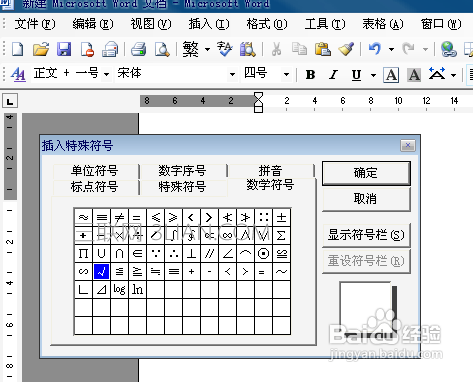Switch to the 单位符号 tab
Viewport: 473px width, 382px height.
tap(95, 171)
